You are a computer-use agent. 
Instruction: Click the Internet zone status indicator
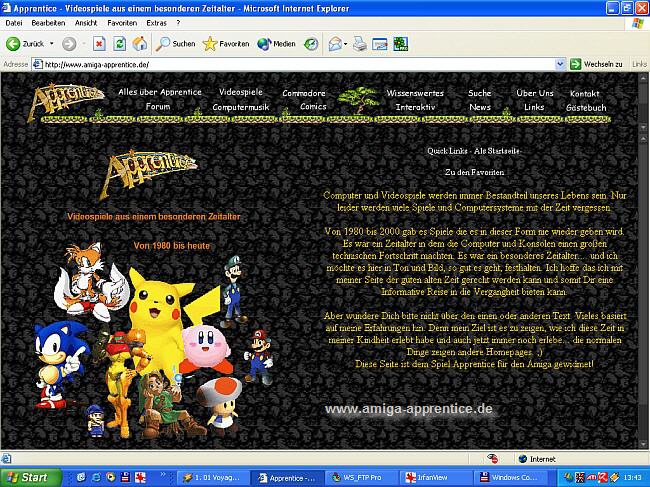click(x=537, y=459)
